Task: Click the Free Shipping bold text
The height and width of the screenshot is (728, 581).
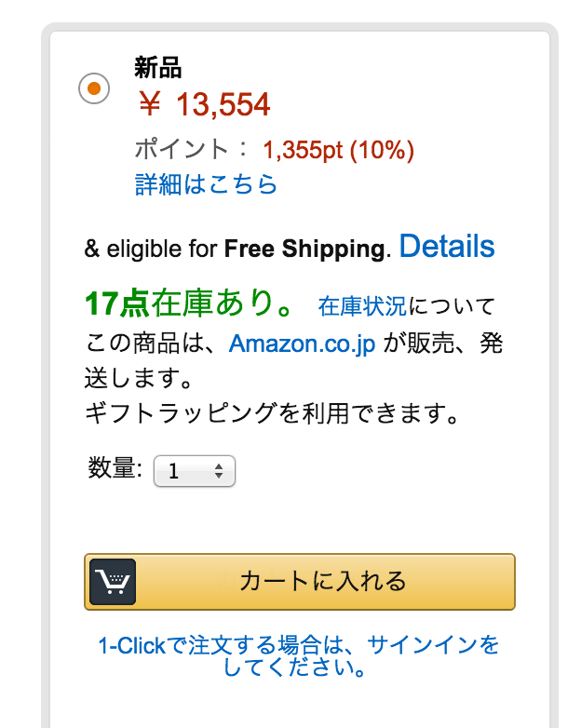Action: [x=304, y=249]
